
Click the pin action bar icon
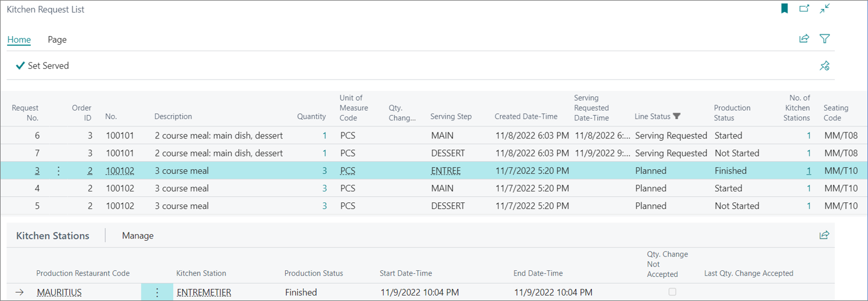(x=825, y=66)
